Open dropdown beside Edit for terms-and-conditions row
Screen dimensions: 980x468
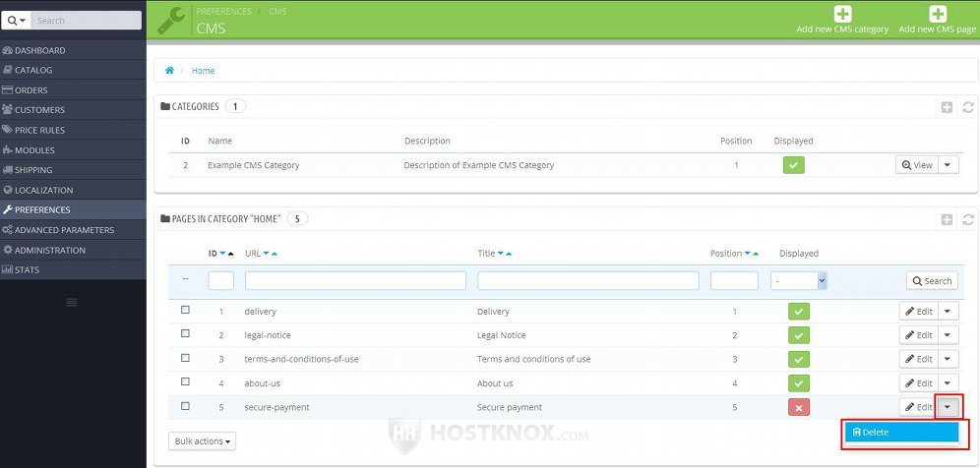(949, 359)
